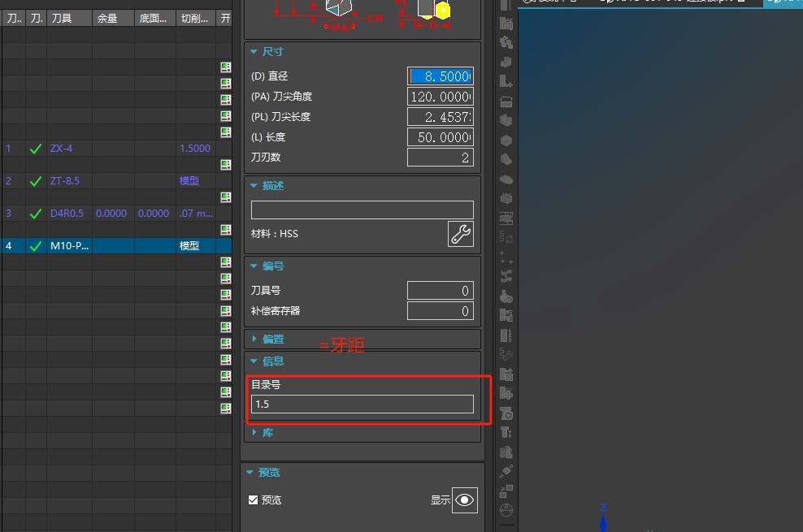Collapse the 描述 description section

coord(254,186)
